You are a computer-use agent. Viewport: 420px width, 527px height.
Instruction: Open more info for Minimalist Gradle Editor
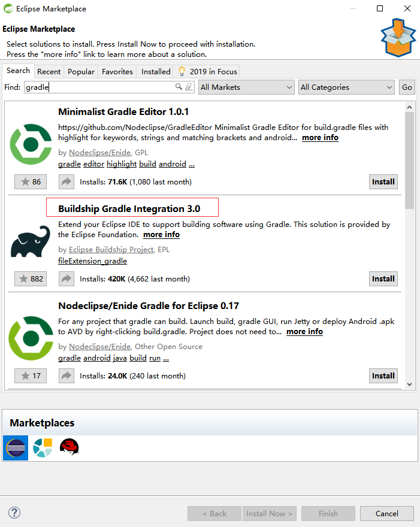coord(320,138)
